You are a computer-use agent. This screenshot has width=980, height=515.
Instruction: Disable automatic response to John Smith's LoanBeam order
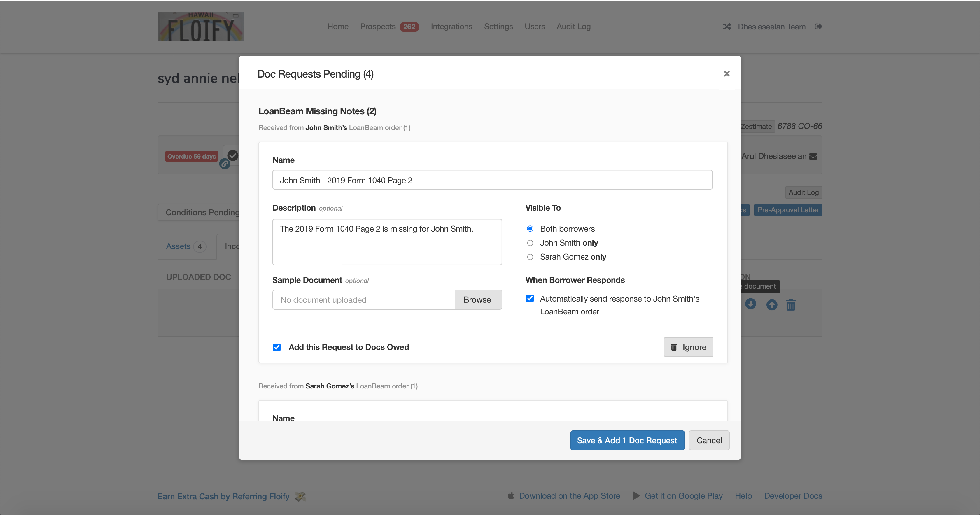[530, 299]
